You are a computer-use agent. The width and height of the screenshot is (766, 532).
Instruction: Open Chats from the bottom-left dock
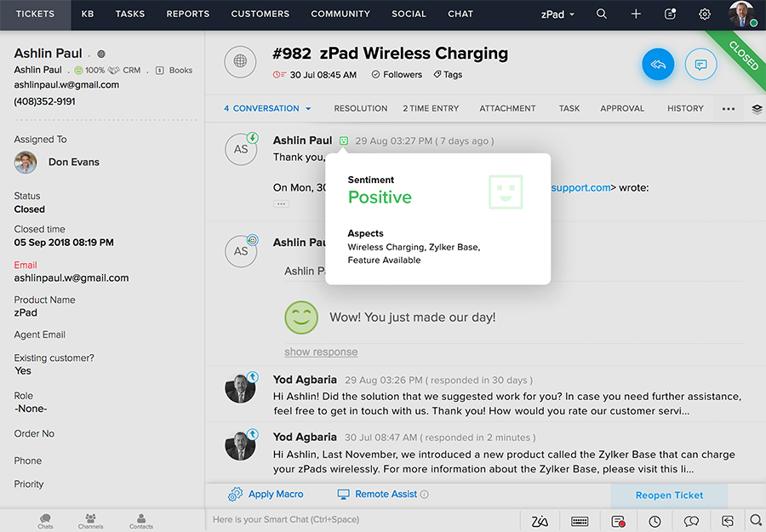(x=45, y=520)
